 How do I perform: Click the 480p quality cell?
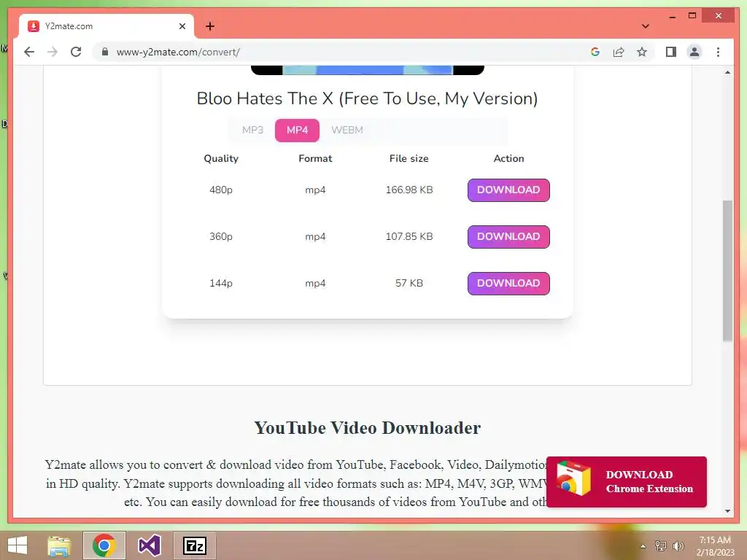click(221, 190)
